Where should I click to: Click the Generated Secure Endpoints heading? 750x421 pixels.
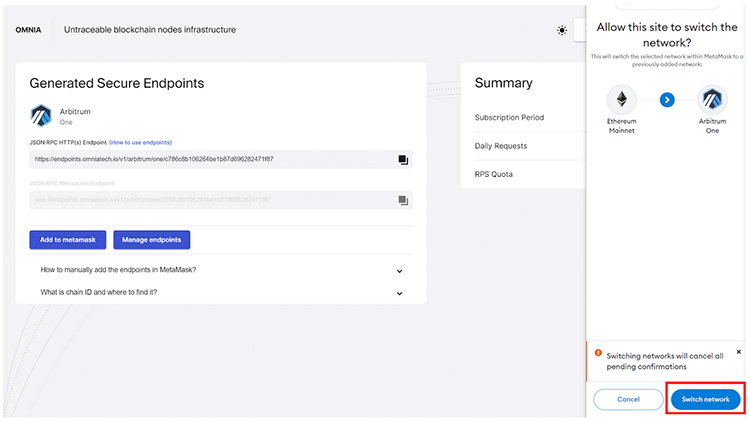pyautogui.click(x=117, y=83)
